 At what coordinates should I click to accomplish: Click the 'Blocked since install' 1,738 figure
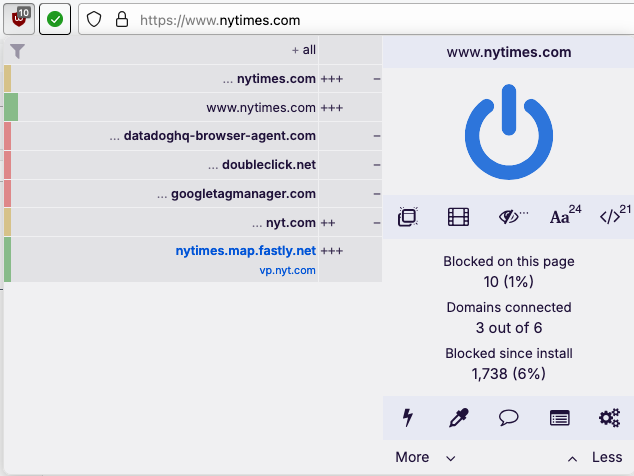pyautogui.click(x=509, y=374)
